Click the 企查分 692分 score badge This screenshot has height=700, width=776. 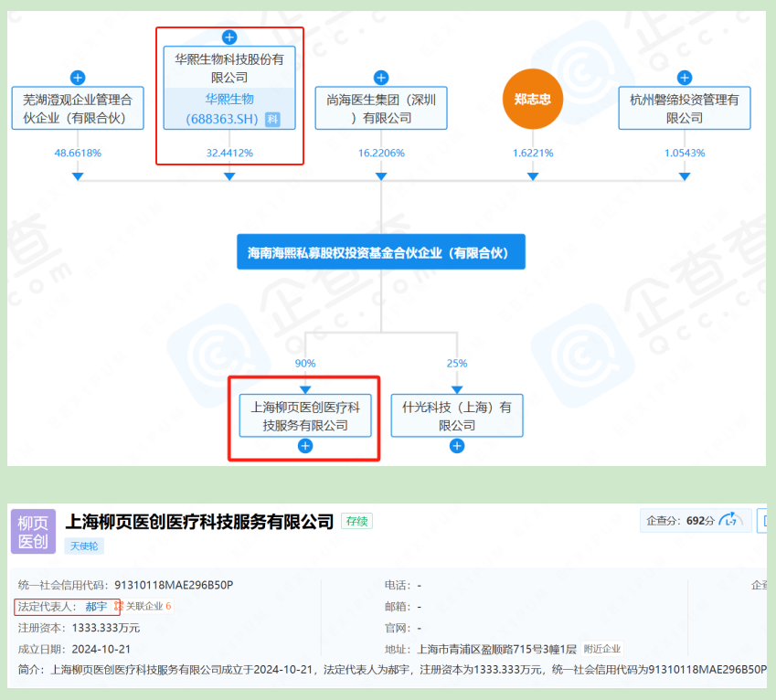[696, 521]
